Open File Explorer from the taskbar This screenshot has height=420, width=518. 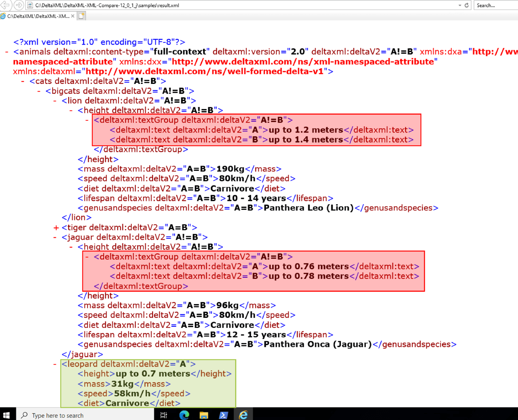(x=203, y=415)
